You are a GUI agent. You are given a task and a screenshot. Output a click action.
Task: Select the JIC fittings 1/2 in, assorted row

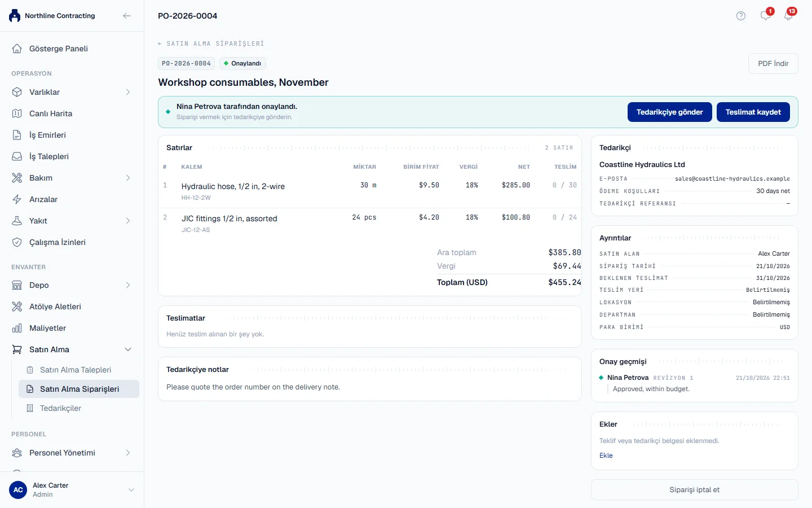[x=370, y=224]
